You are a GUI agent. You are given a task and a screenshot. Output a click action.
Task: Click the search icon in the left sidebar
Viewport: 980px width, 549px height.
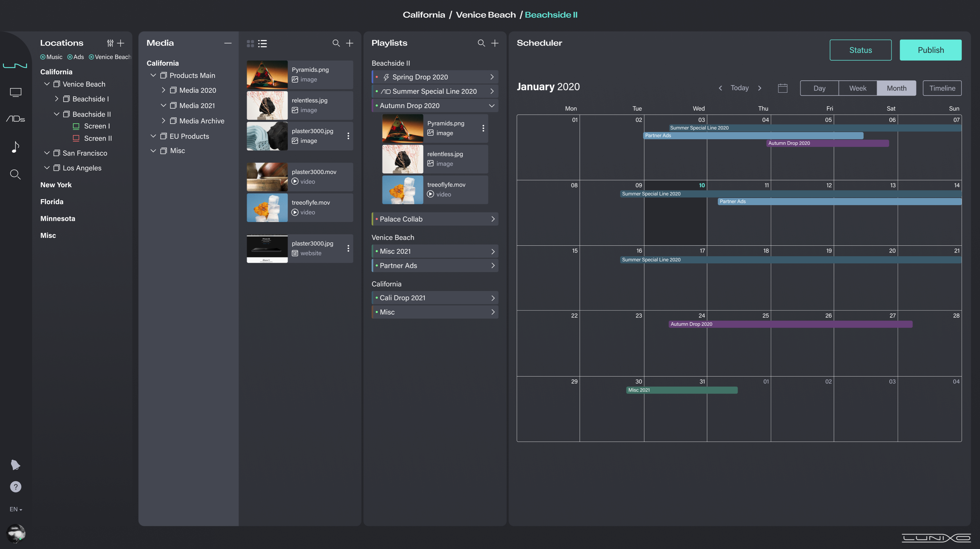tap(15, 174)
